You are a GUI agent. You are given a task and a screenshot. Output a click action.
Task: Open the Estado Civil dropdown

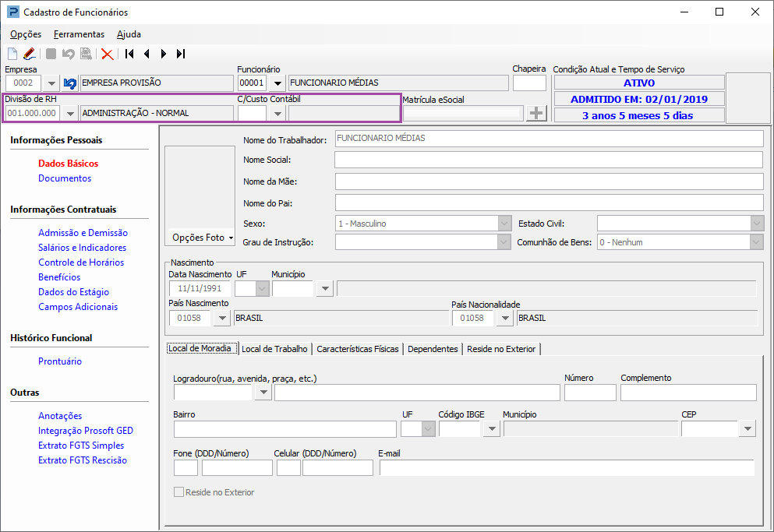757,224
